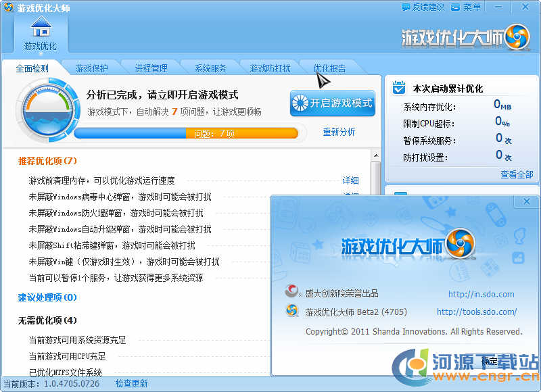Image resolution: width=541 pixels, height=392 pixels.
Task: Click the 限制CPU超标 value row
Action: pos(458,124)
